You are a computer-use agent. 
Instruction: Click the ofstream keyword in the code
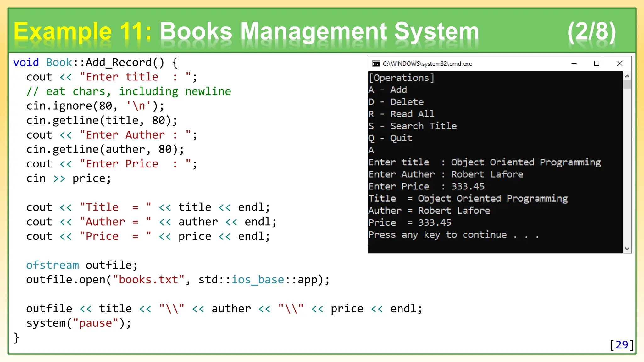click(x=52, y=265)
